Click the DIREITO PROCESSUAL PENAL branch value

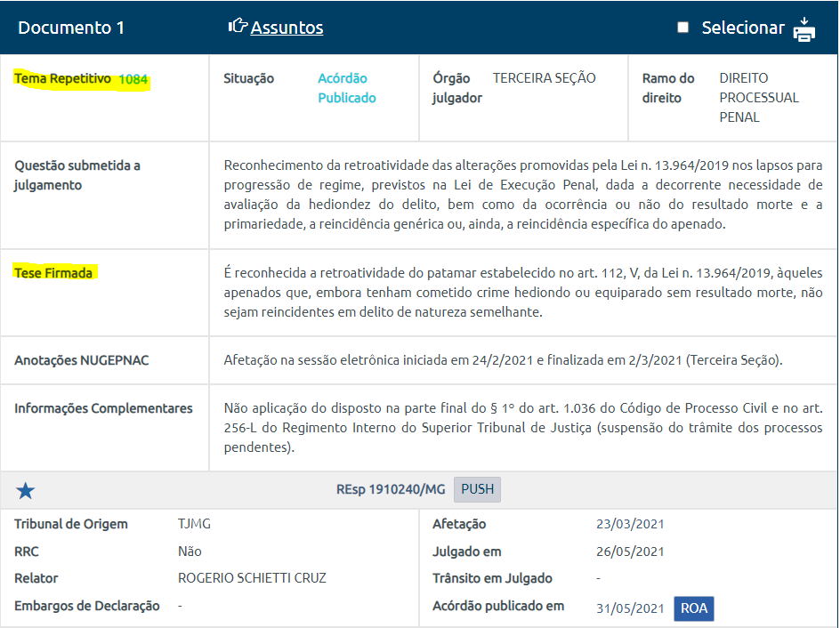[x=758, y=97]
